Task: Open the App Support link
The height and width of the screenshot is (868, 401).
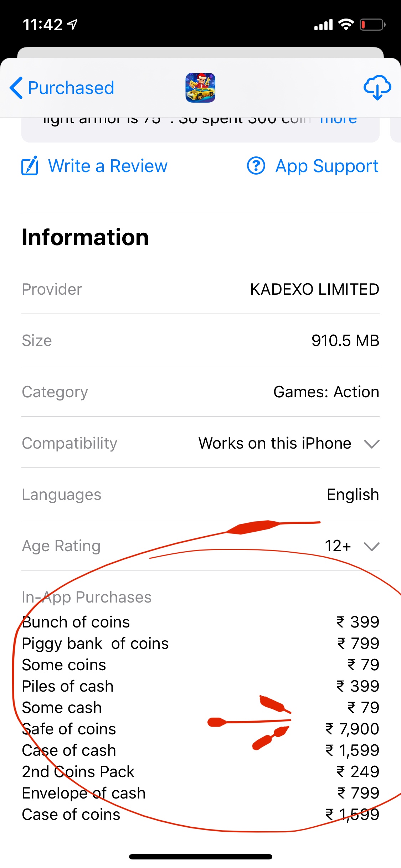Action: pyautogui.click(x=327, y=166)
